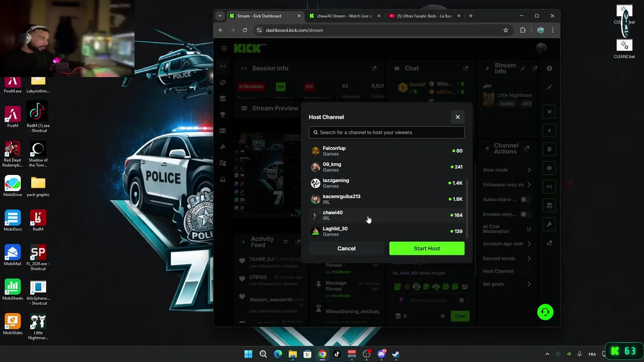Select lazzgaming in the host list
This screenshot has height=362, width=644.
(386, 183)
